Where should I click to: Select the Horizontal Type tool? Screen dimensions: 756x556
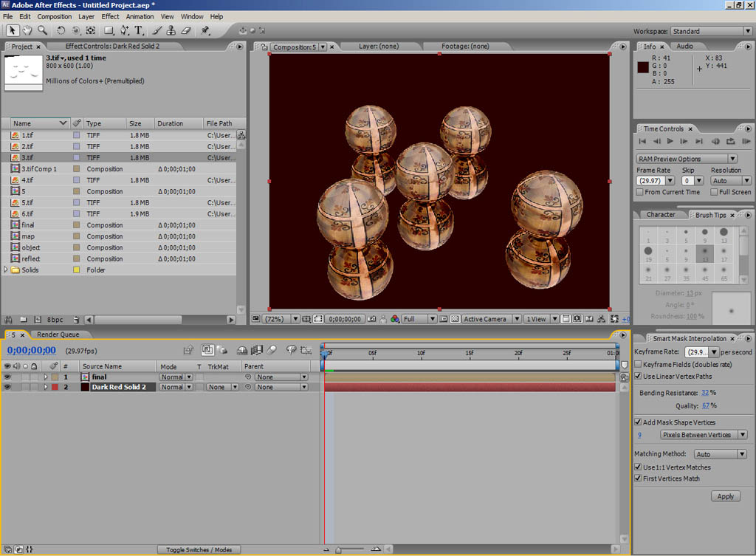tap(139, 30)
